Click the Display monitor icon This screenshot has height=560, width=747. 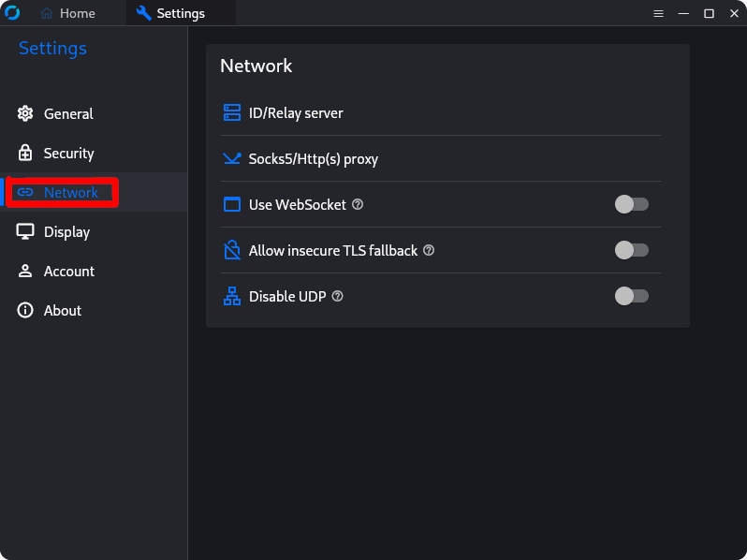click(25, 231)
